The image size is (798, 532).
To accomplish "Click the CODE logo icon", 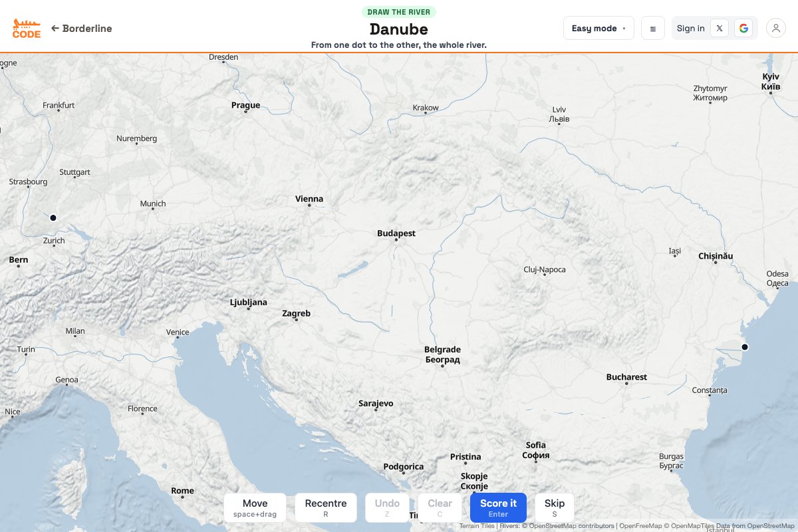I will 27,29.
